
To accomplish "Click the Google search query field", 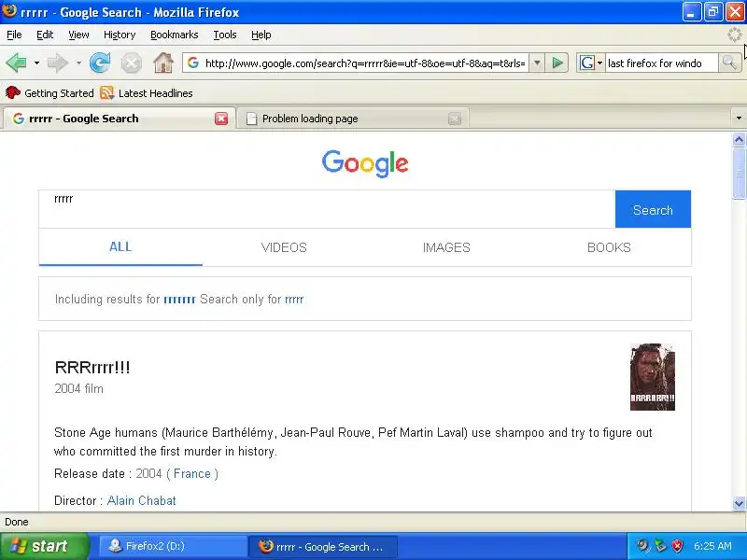I will pos(327,209).
